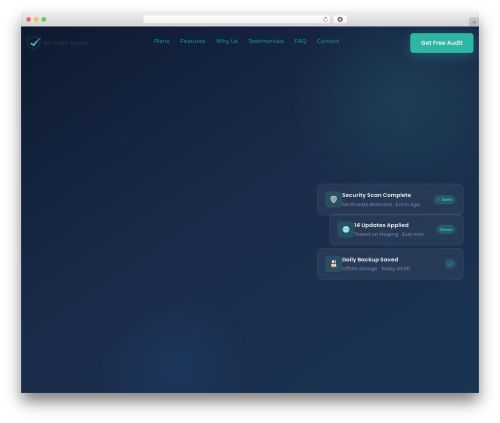Click the WP Care Plans shield logo

34,43
